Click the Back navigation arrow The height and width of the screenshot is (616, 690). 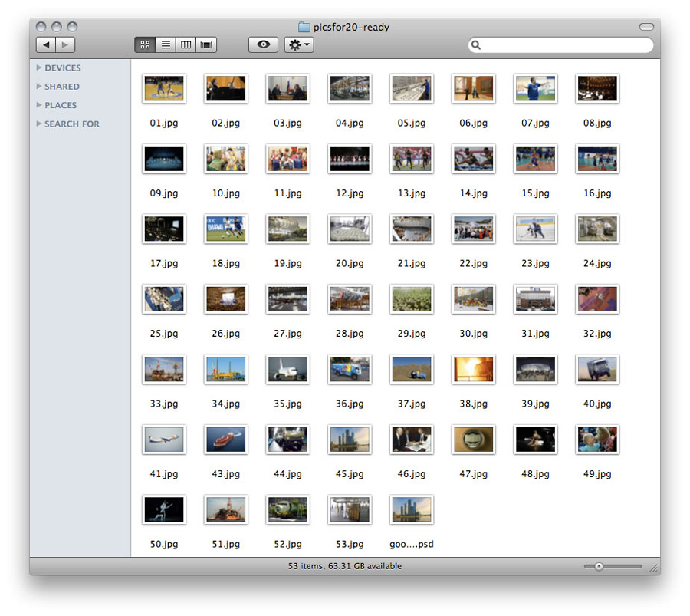pyautogui.click(x=46, y=45)
